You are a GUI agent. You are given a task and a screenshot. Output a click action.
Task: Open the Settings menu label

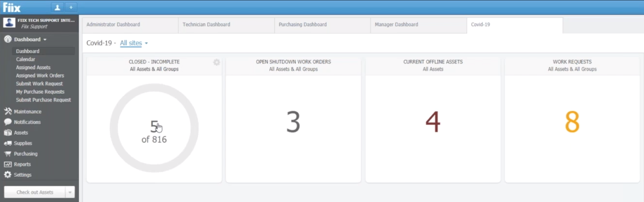pyautogui.click(x=23, y=175)
